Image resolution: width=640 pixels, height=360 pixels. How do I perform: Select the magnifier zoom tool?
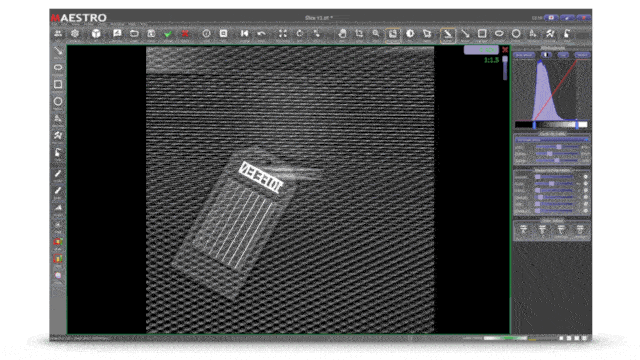point(376,34)
